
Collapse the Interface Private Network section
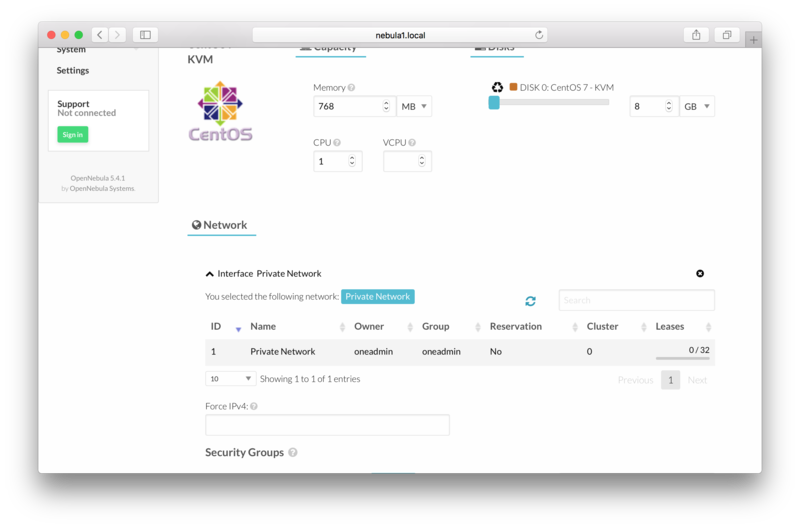point(210,274)
